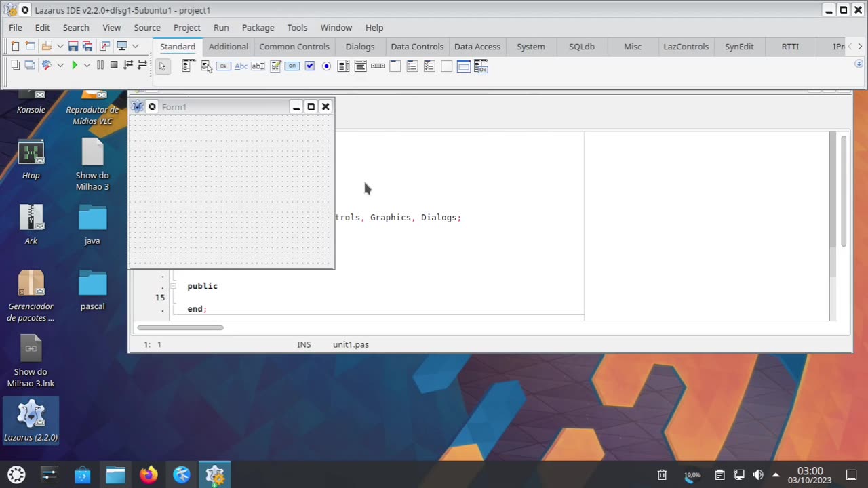Screen dimensions: 868x488
Task: Click the desktop layout monitor icon
Action: pyautogui.click(x=122, y=46)
